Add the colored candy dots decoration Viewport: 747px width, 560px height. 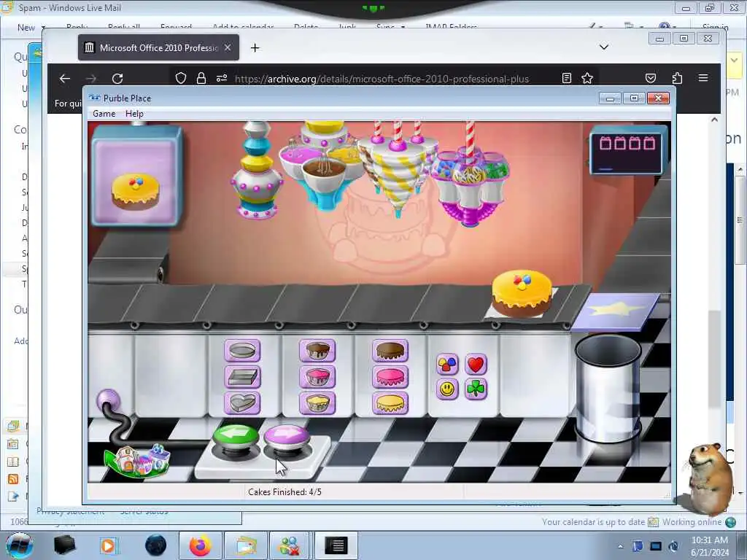447,365
